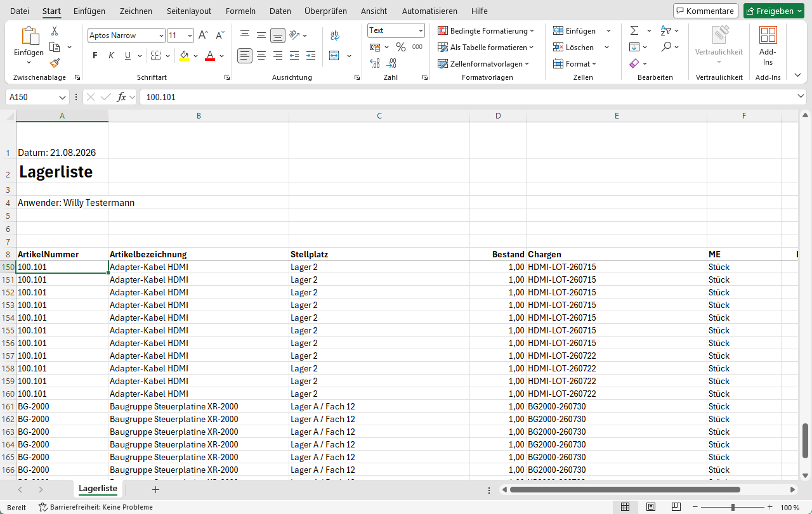Click the Insert Function fx icon
Screen dimensions: 812x514
pyautogui.click(x=122, y=97)
